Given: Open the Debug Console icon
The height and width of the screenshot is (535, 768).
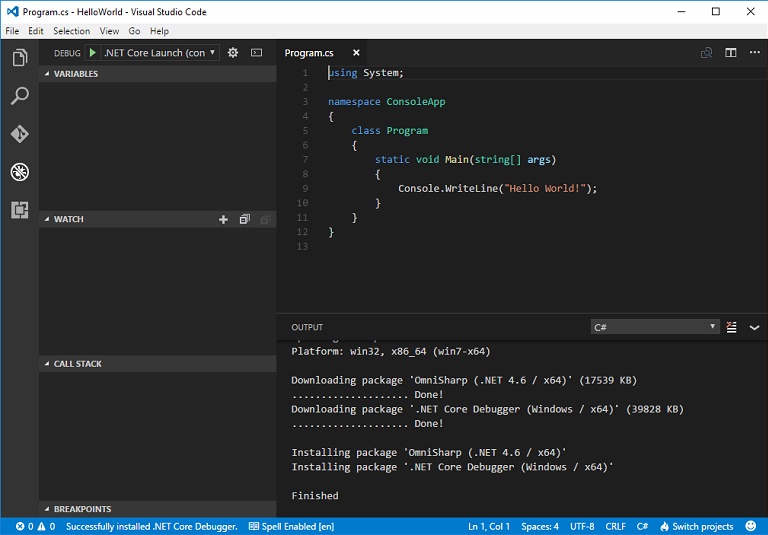Looking at the screenshot, I should (x=257, y=52).
